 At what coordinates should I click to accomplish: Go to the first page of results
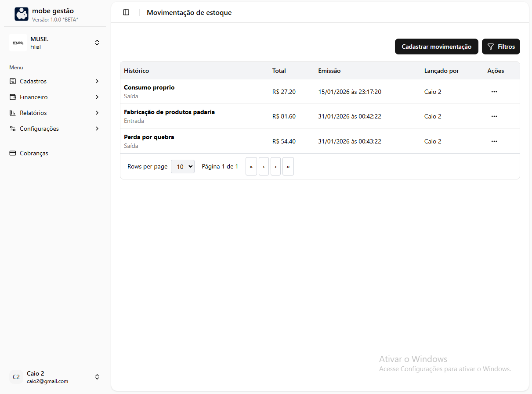[x=251, y=167]
